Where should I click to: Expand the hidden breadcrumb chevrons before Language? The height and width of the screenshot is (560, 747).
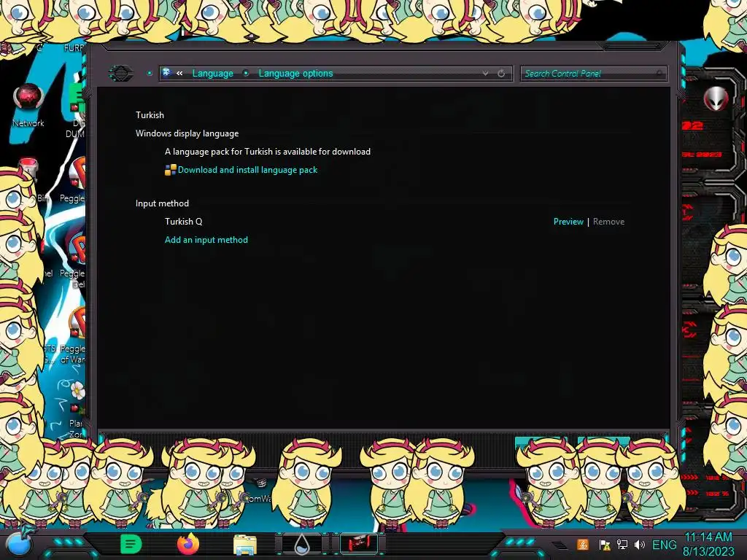point(179,74)
